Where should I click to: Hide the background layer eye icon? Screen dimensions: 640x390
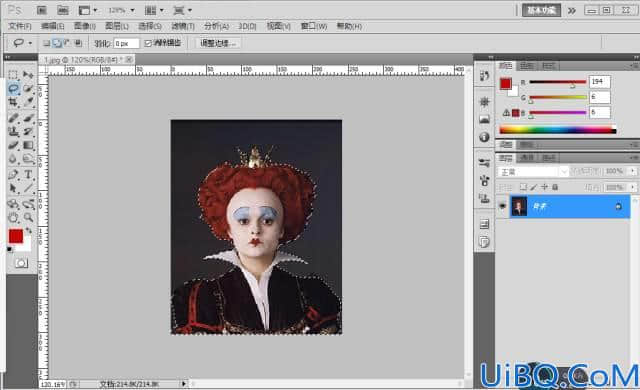click(x=502, y=206)
